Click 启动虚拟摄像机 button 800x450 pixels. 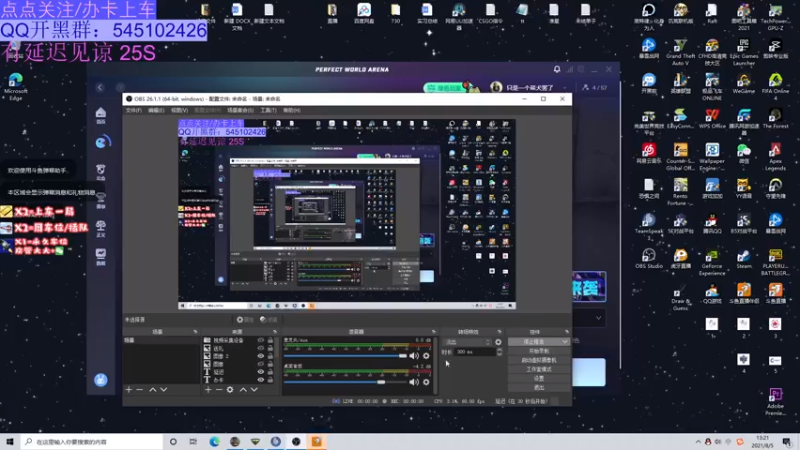[x=539, y=360]
